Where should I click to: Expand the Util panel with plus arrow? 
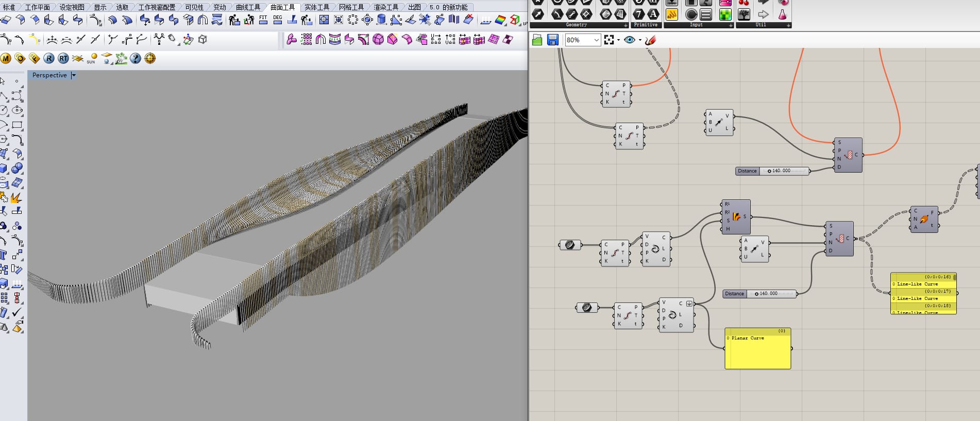(x=788, y=25)
